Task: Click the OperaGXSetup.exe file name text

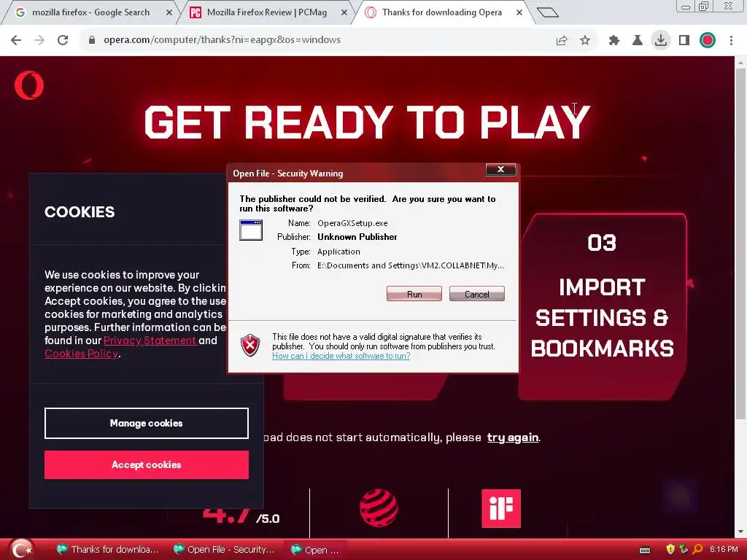Action: click(x=352, y=223)
